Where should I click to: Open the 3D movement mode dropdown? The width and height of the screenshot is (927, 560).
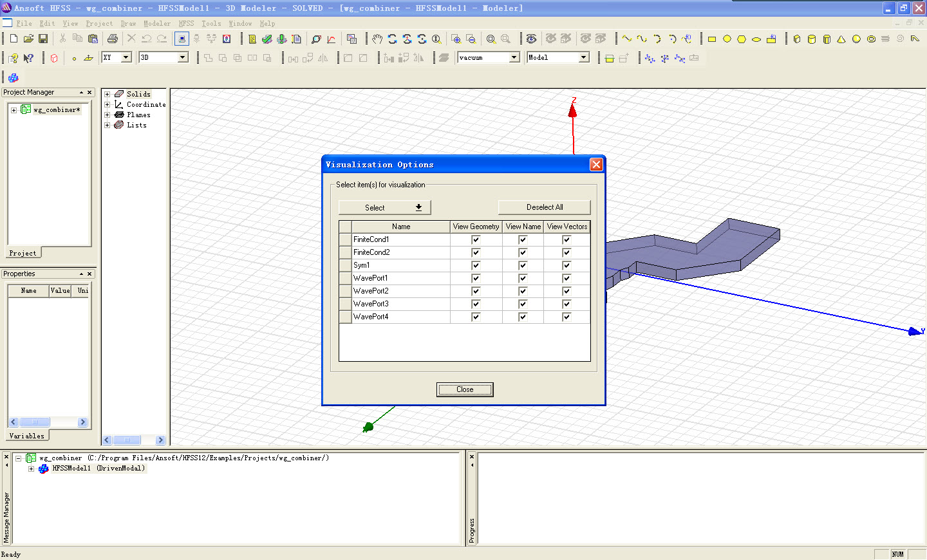[183, 57]
